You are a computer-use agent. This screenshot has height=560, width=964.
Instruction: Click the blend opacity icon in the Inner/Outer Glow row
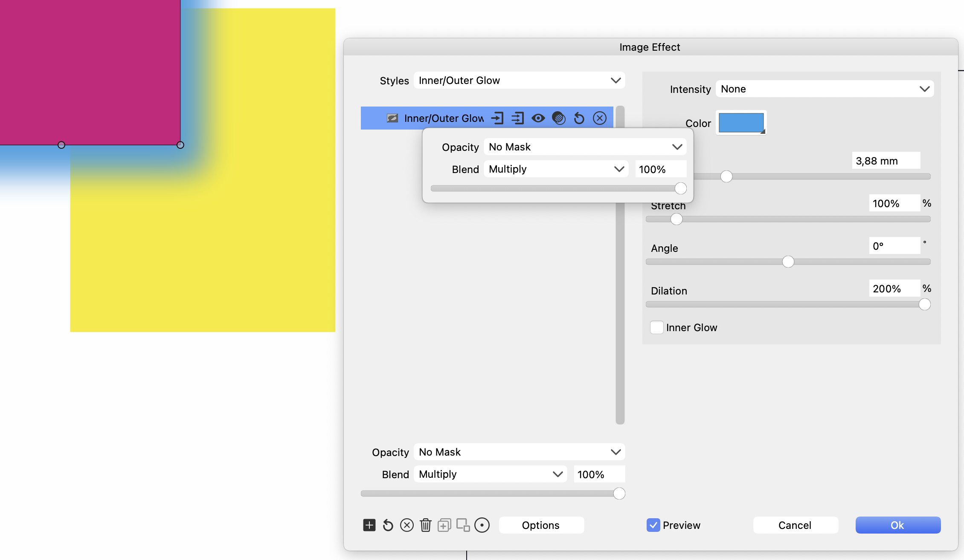click(x=558, y=118)
